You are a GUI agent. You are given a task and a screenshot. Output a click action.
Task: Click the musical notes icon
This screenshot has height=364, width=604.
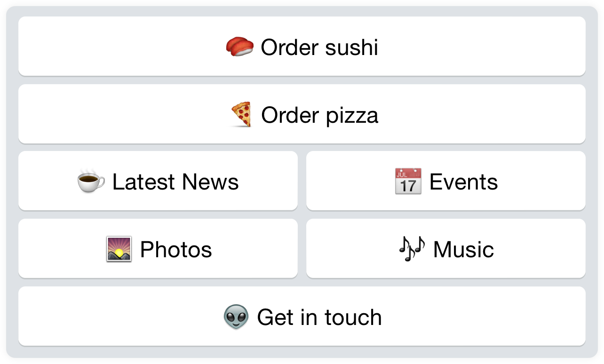click(x=412, y=249)
